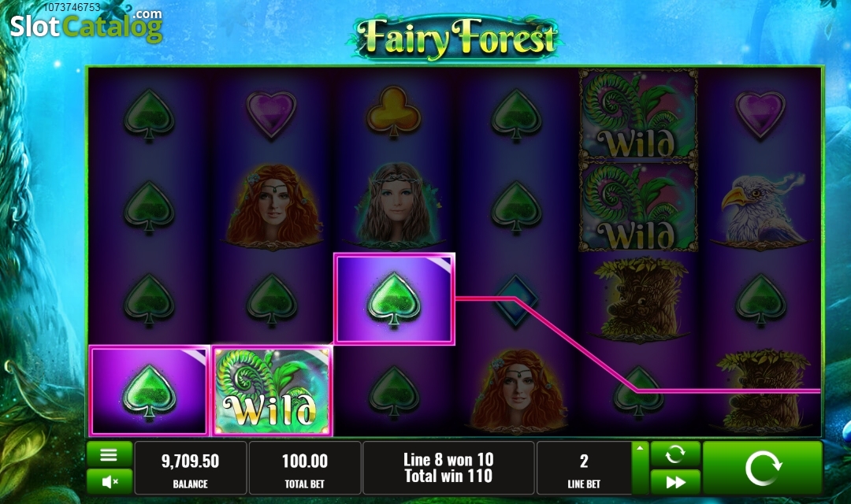Enable autoplay with the circular arrows button
The image size is (851, 504).
(x=675, y=454)
